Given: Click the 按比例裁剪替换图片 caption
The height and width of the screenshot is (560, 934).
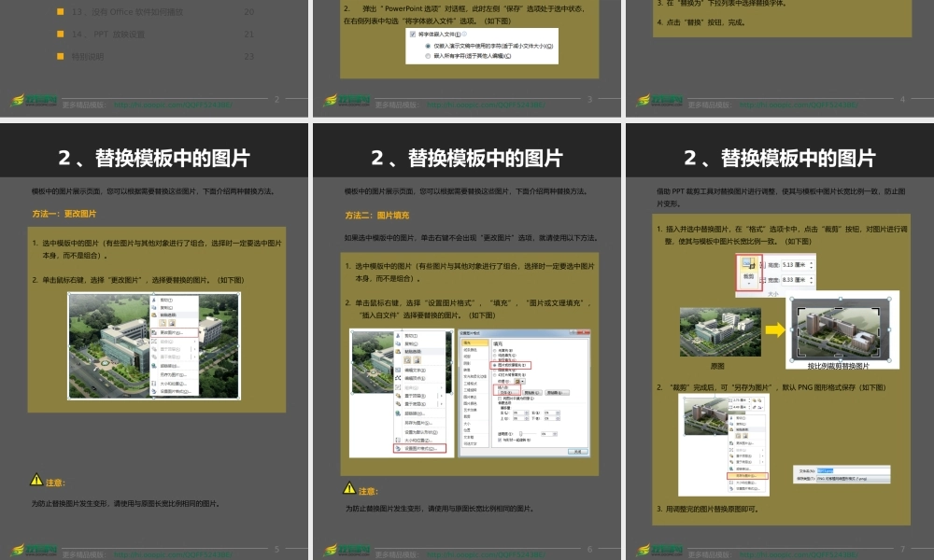Looking at the screenshot, I should 838,366.
